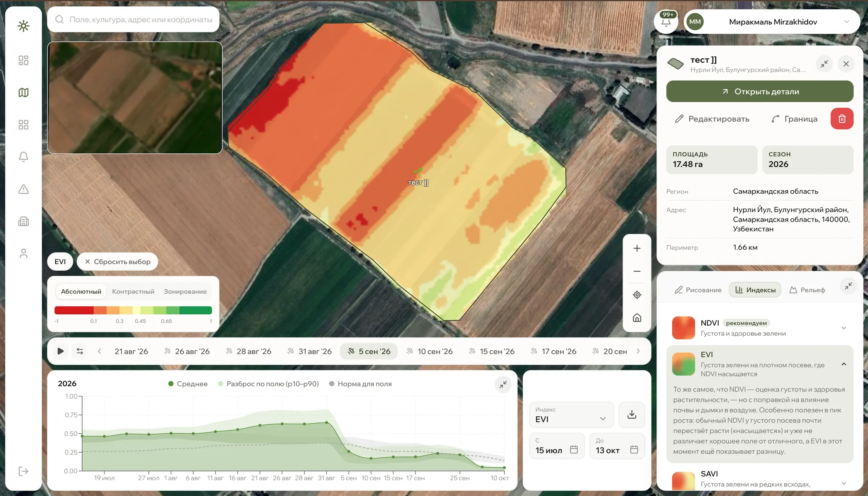This screenshot has height=496, width=868.
Task: Show later dates in timeline
Action: pyautogui.click(x=638, y=351)
